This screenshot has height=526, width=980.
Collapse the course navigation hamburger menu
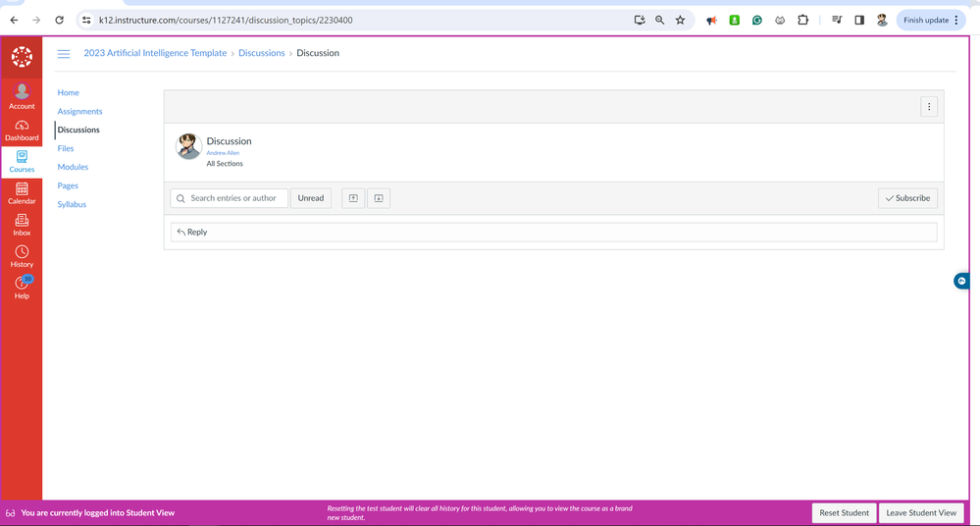tap(64, 54)
